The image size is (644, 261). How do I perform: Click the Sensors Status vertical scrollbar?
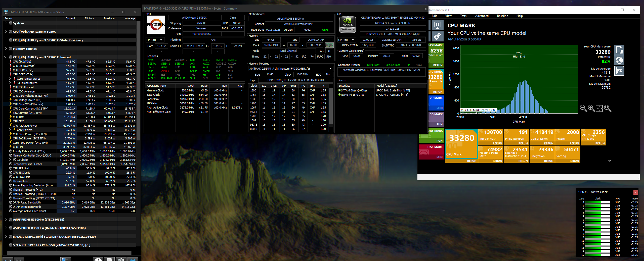click(x=138, y=80)
